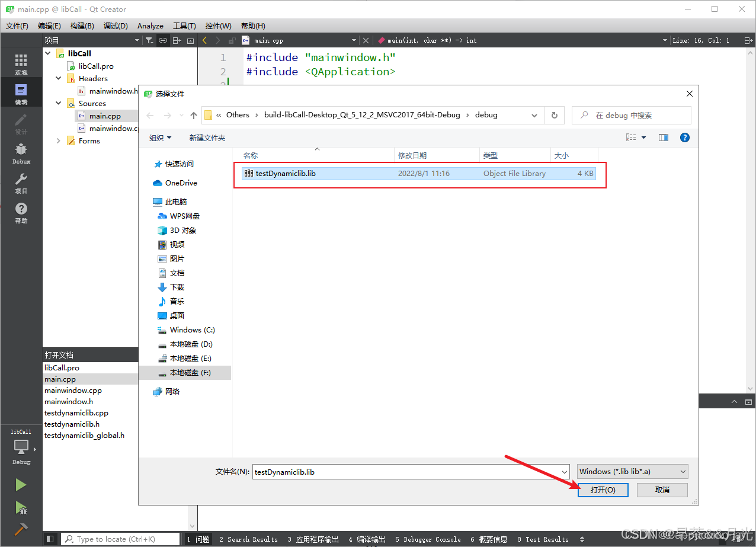Select testdynamiclib_global.h in open documents
756x547 pixels.
85,435
